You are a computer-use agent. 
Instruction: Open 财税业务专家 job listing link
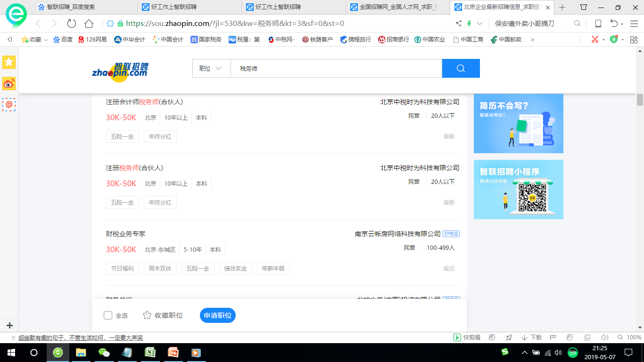pos(126,234)
